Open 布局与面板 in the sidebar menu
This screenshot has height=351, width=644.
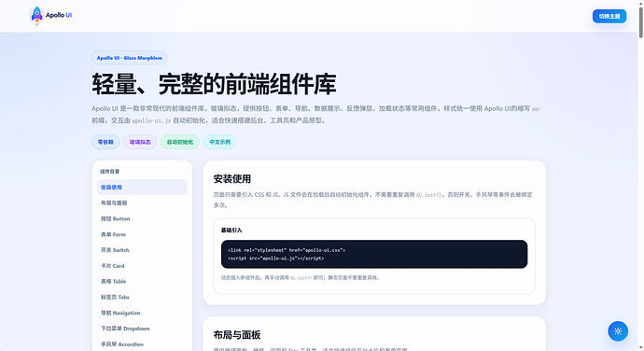[142, 203]
